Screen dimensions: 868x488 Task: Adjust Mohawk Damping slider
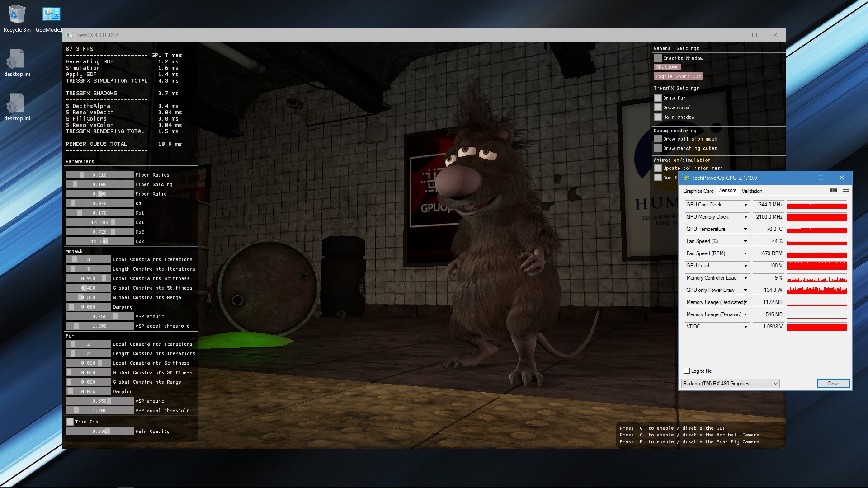pos(88,307)
